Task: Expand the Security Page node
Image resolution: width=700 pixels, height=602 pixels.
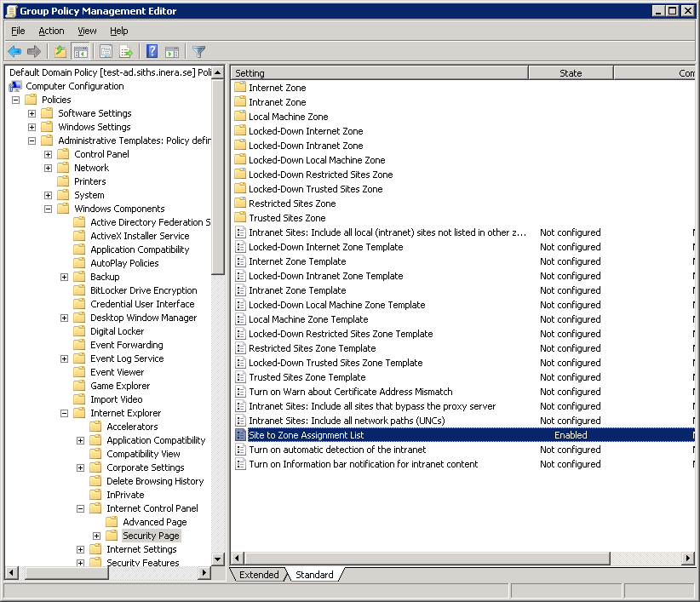Action: pos(96,536)
